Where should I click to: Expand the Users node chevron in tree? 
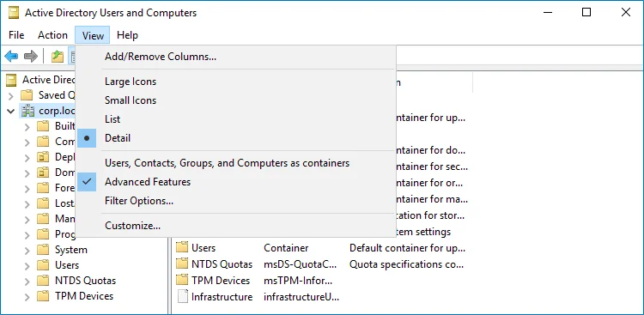pos(27,266)
